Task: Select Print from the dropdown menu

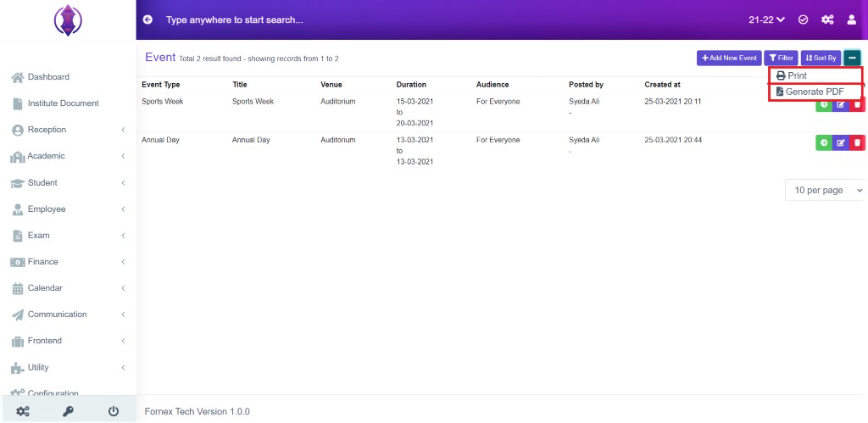Action: [x=815, y=75]
